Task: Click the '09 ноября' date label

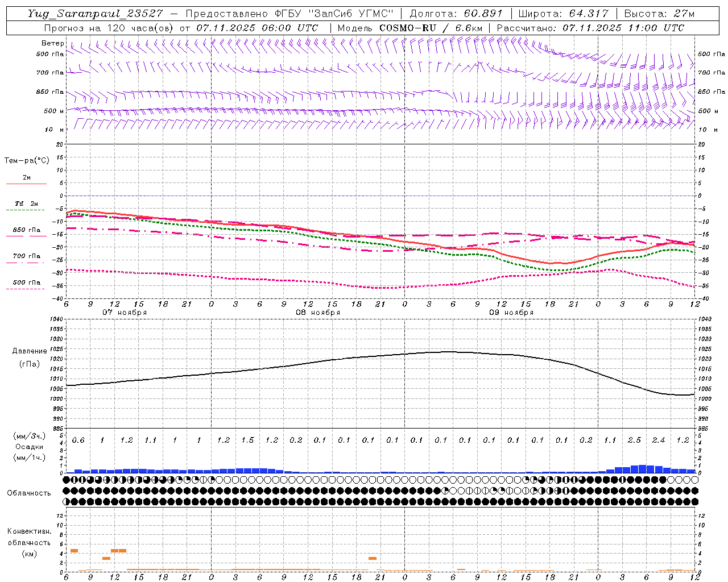Action: pyautogui.click(x=511, y=312)
